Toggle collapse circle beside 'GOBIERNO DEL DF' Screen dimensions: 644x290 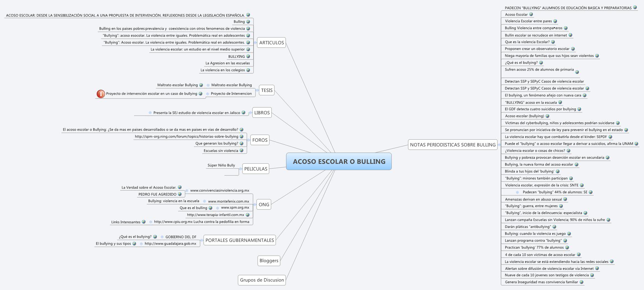pyautogui.click(x=162, y=237)
